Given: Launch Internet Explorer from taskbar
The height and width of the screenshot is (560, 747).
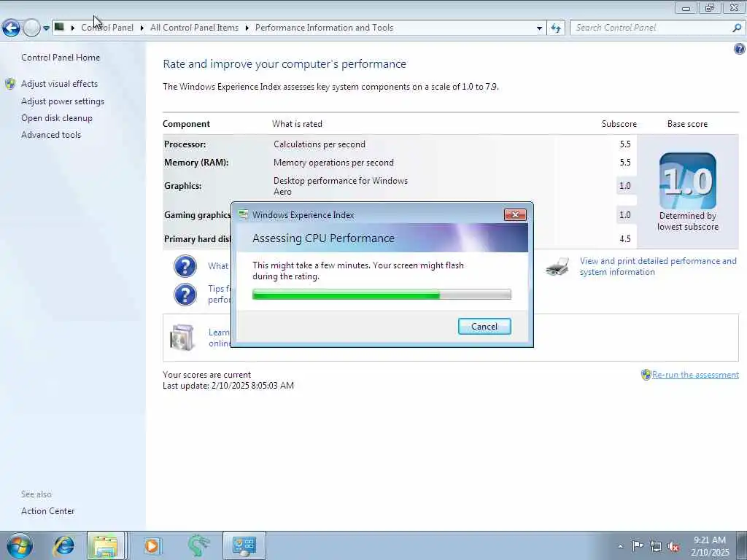Looking at the screenshot, I should click(63, 545).
